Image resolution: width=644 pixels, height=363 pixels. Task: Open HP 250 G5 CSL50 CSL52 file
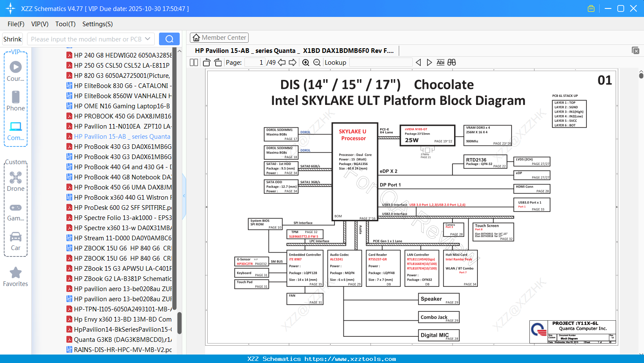pos(119,65)
